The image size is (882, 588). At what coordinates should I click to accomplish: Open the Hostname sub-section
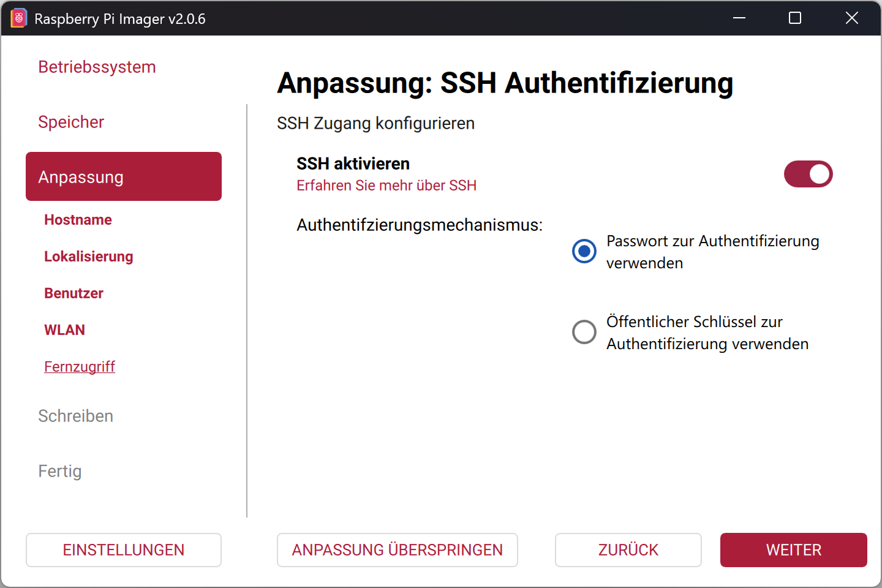pos(78,220)
